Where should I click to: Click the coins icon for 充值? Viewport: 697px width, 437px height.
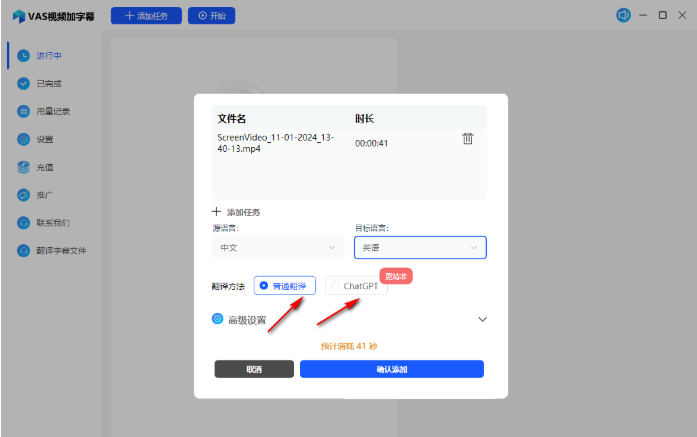point(24,167)
